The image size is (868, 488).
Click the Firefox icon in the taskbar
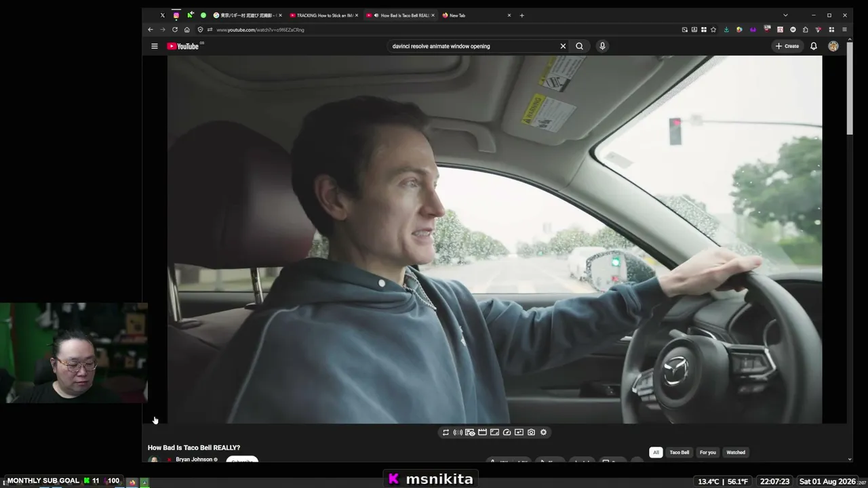click(132, 482)
